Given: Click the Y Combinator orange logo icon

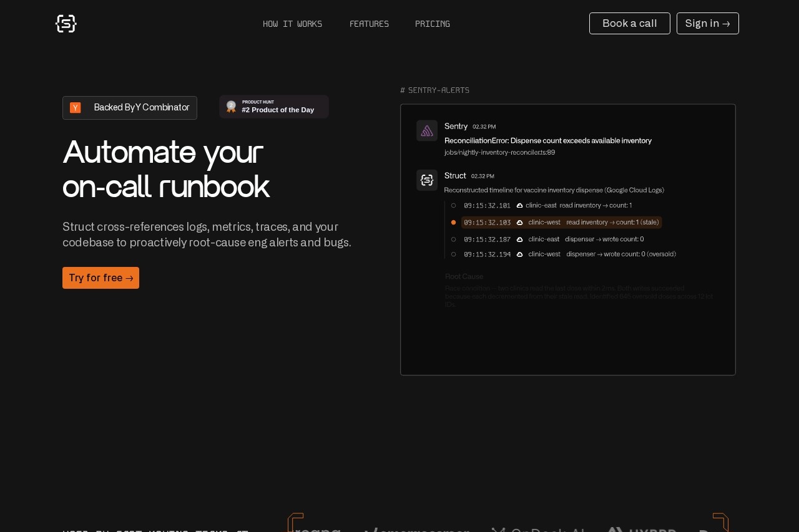Looking at the screenshot, I should [x=76, y=108].
